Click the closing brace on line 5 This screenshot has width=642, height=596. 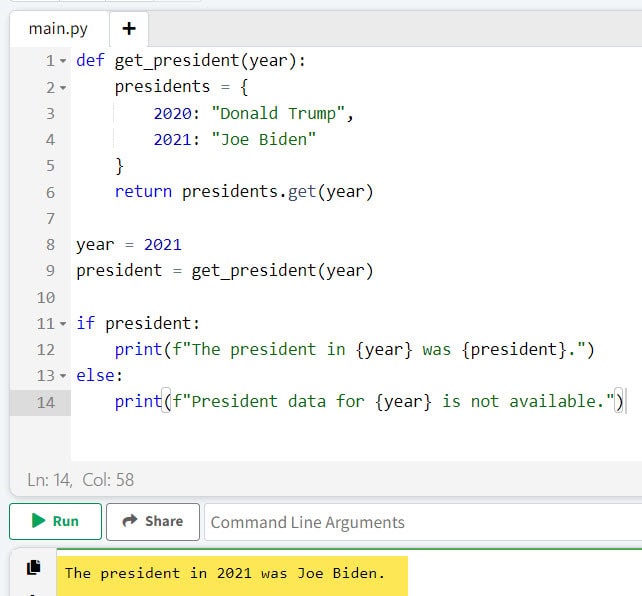tap(119, 166)
